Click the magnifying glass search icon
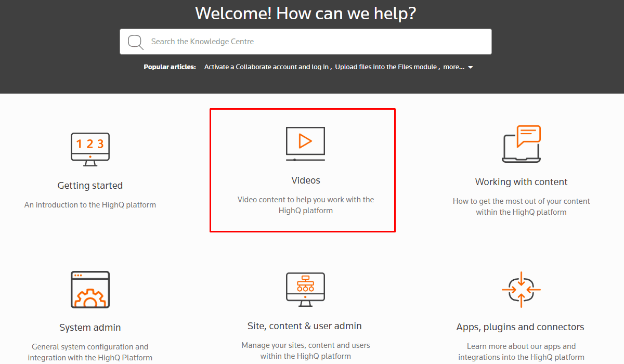The width and height of the screenshot is (624, 364). (x=135, y=42)
